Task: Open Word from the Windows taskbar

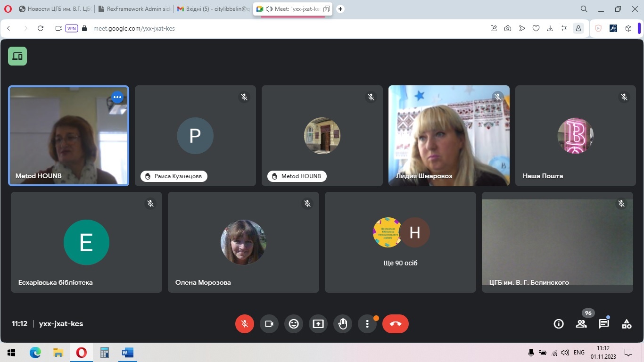Action: [128, 353]
